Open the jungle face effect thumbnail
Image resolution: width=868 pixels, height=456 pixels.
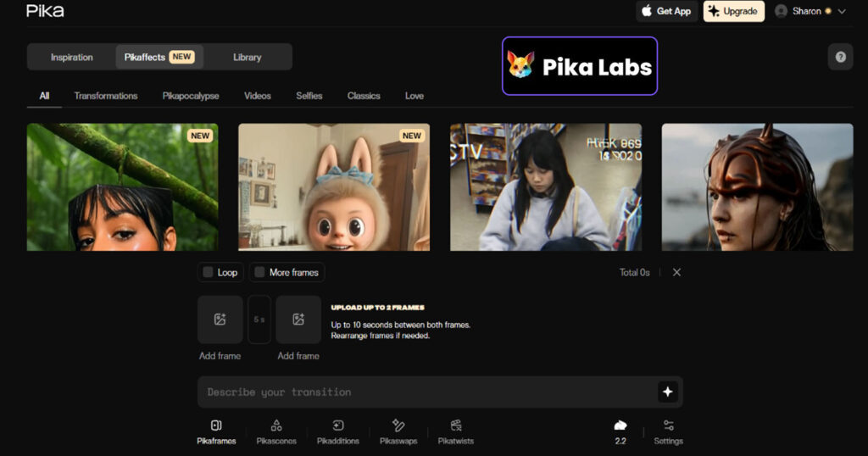[x=122, y=187]
